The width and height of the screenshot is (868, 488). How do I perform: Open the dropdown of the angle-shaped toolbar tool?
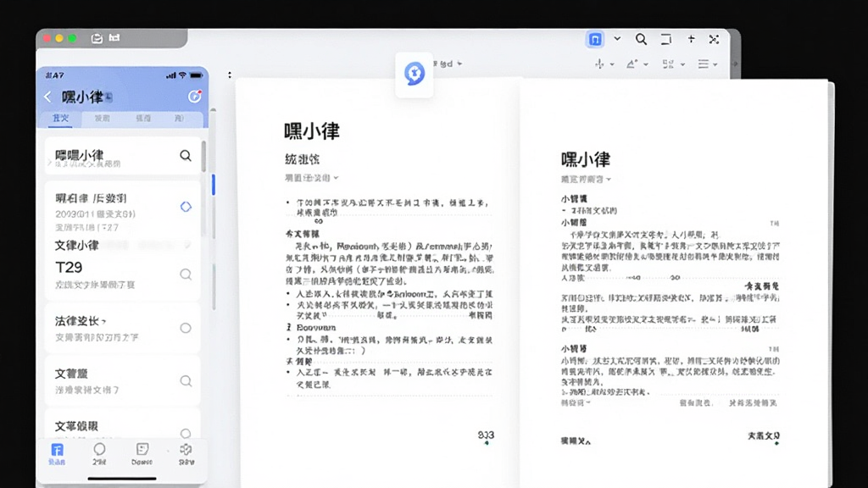645,64
